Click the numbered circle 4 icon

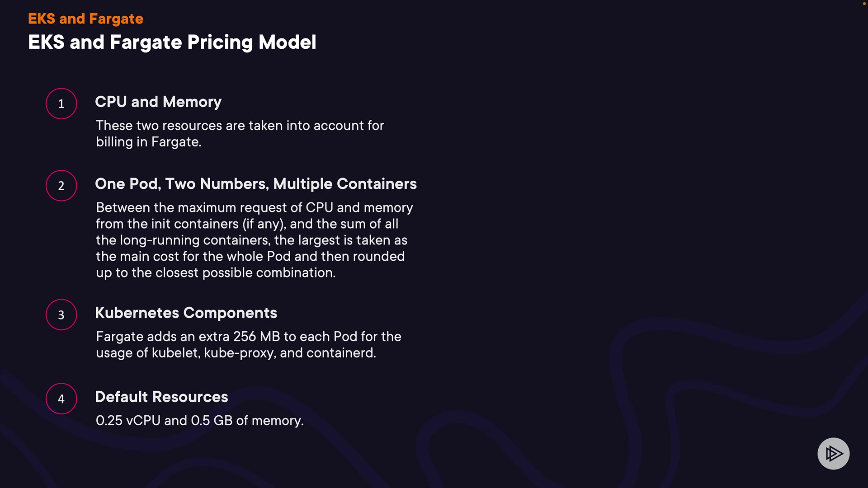tap(61, 399)
